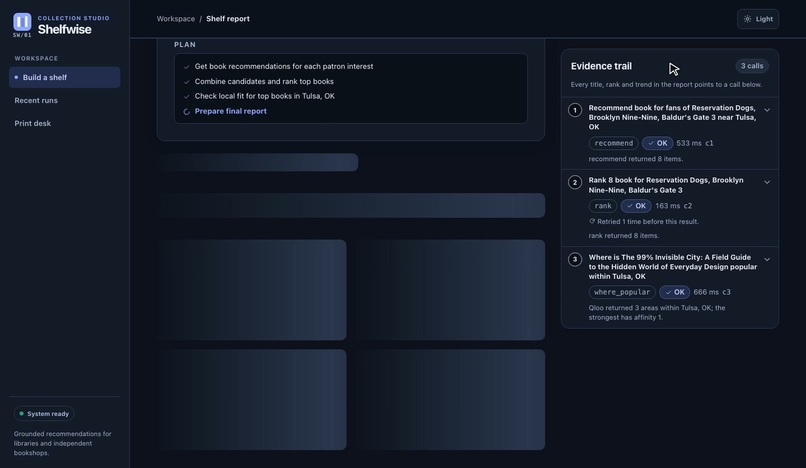806x468 pixels.
Task: Toggle Light theme button
Action: click(x=758, y=19)
